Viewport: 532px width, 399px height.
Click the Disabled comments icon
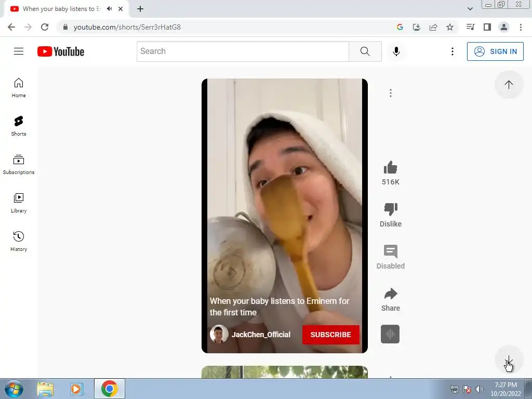[390, 251]
